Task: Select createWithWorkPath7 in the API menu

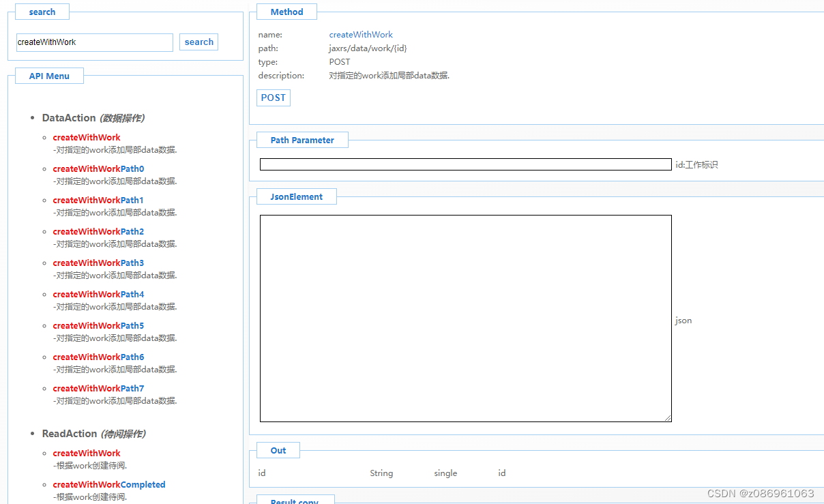Action: pyautogui.click(x=98, y=388)
